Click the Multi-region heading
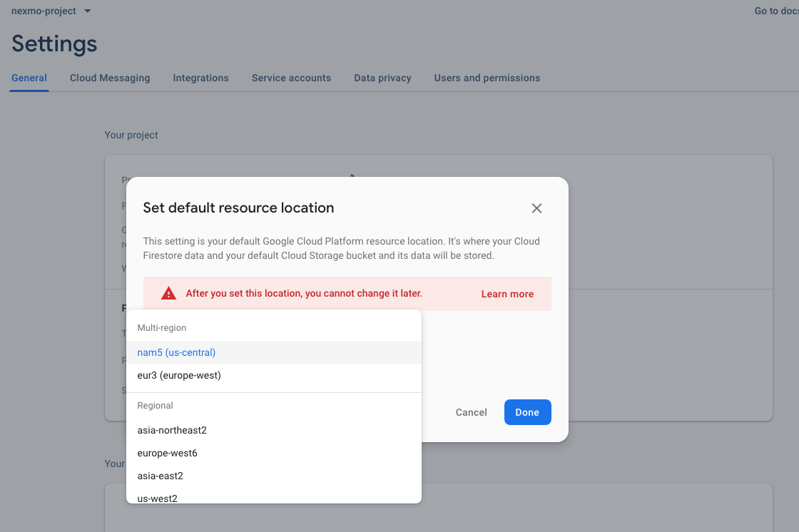799x532 pixels. tap(161, 327)
